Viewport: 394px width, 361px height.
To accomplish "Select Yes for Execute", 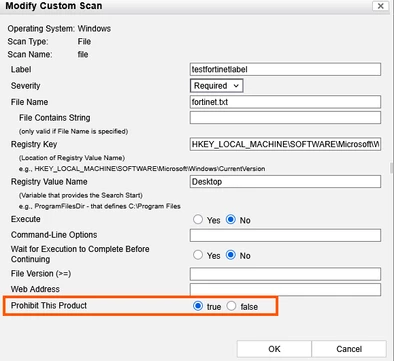I will pyautogui.click(x=198, y=219).
